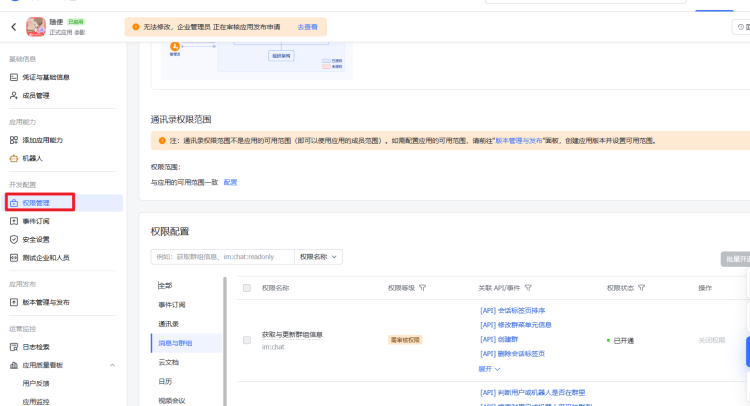Tick the select-all checkbox in the table header
750x406 pixels.
coord(247,288)
